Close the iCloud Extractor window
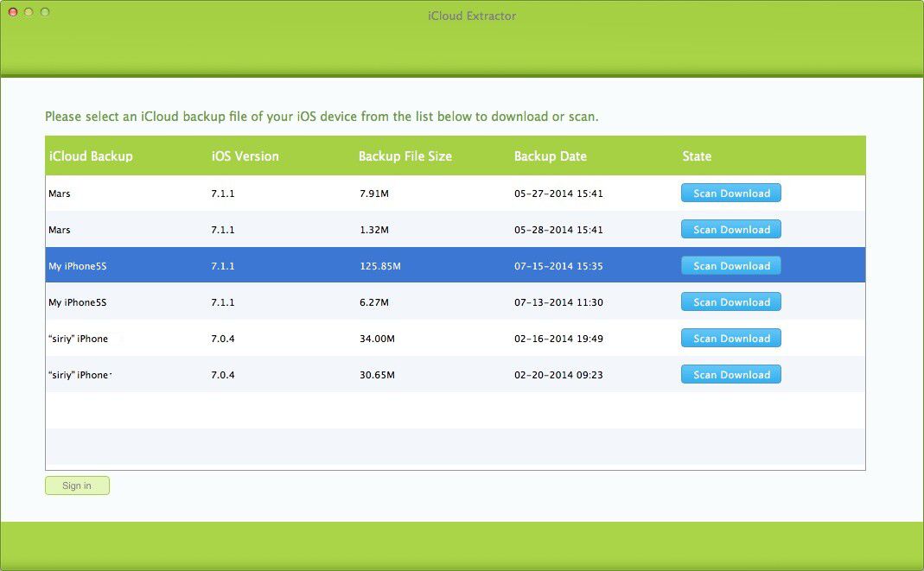 (x=13, y=12)
